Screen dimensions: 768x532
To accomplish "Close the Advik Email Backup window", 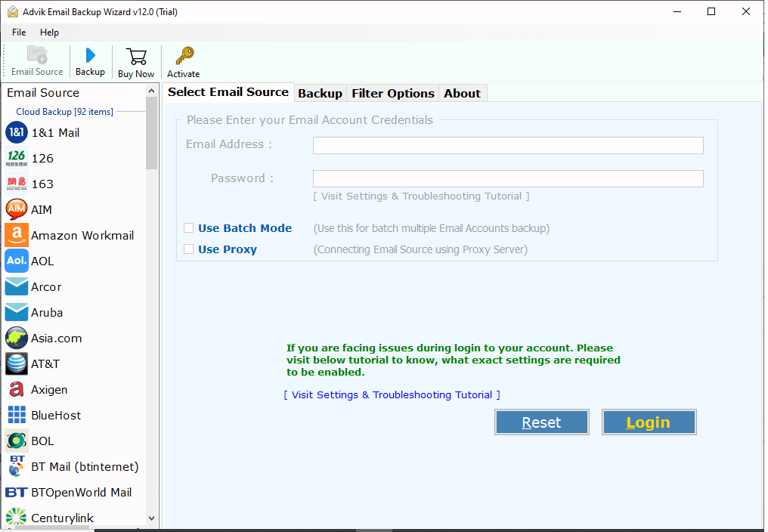I will [746, 12].
